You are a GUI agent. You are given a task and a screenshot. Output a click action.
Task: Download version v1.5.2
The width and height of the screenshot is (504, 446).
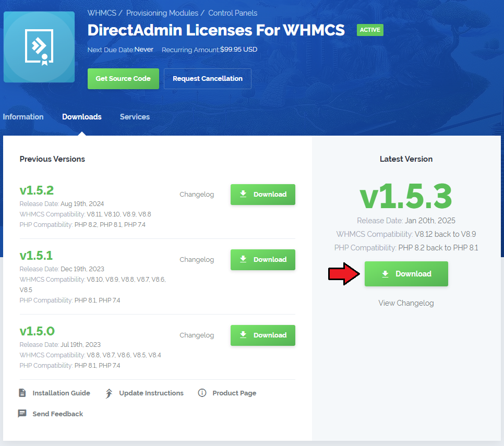(262, 195)
